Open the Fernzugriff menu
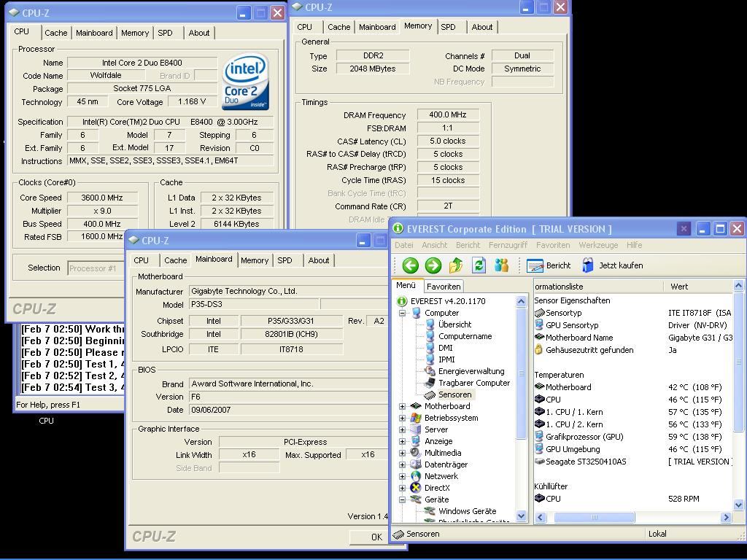 (x=508, y=245)
